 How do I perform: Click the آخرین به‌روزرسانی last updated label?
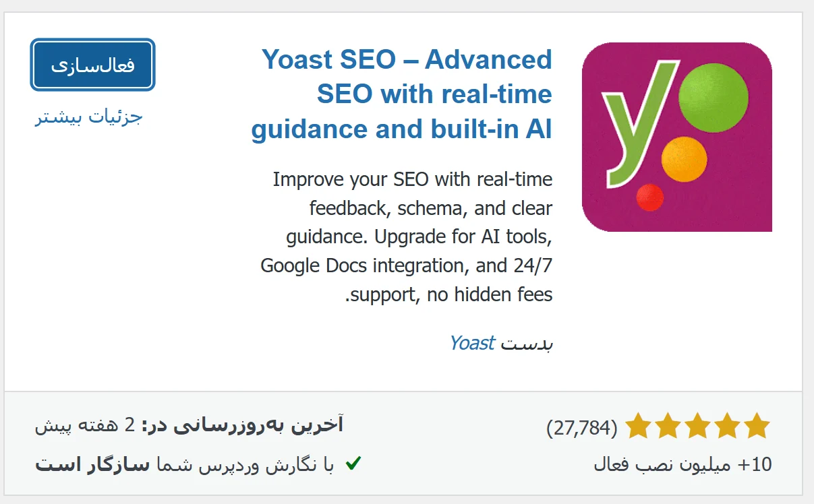(260, 425)
